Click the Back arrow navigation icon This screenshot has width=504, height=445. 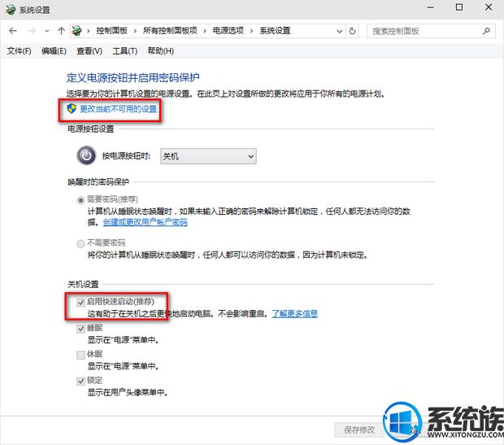pyautogui.click(x=13, y=31)
